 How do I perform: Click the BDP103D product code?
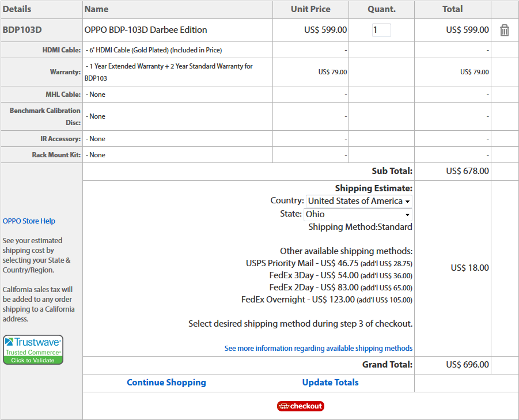coord(22,30)
